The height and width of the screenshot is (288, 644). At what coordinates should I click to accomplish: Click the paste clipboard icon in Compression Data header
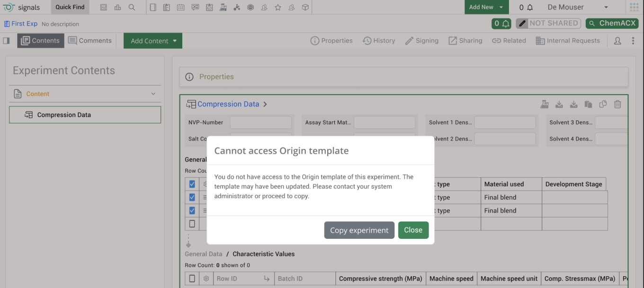tap(588, 104)
